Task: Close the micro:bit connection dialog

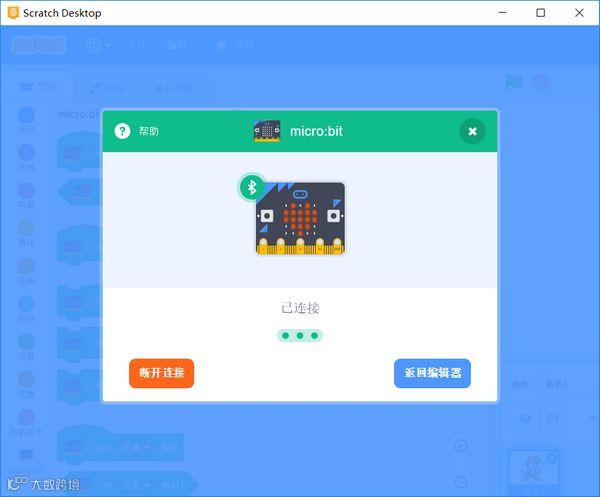Action: pos(473,131)
